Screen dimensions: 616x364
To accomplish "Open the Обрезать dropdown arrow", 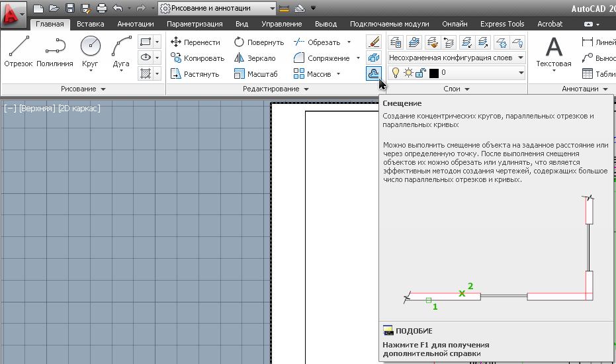I will point(349,42).
